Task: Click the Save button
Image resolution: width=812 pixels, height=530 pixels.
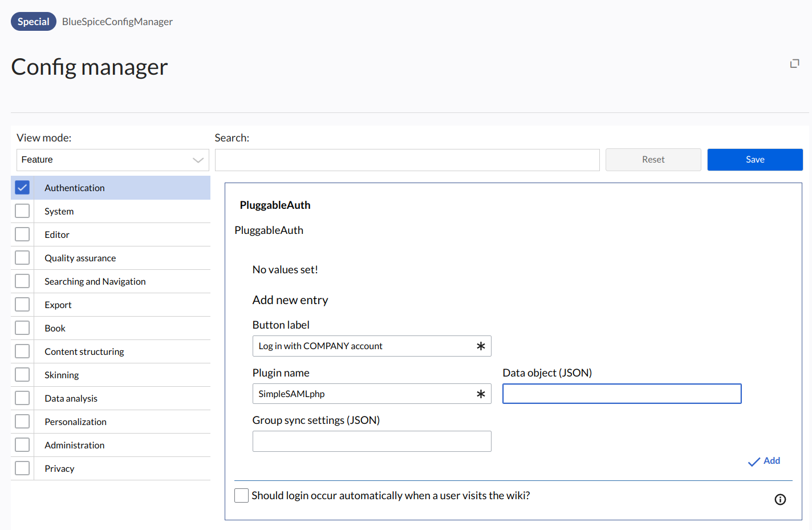Action: (x=755, y=160)
